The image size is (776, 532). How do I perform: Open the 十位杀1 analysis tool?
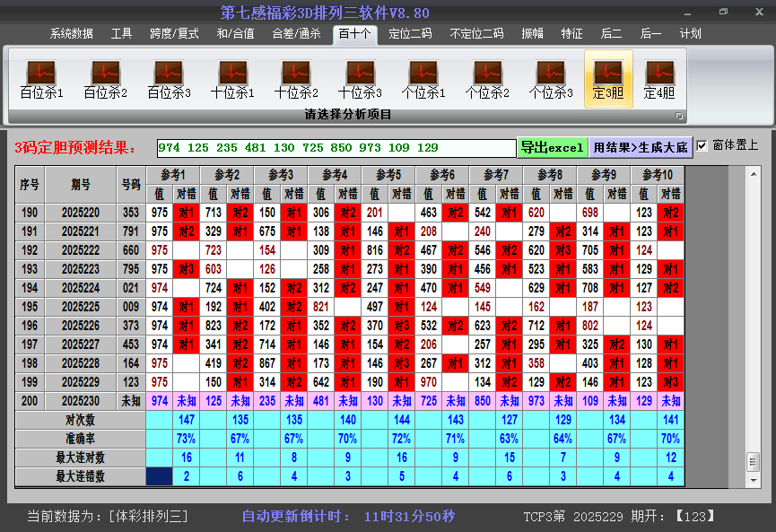(x=232, y=79)
